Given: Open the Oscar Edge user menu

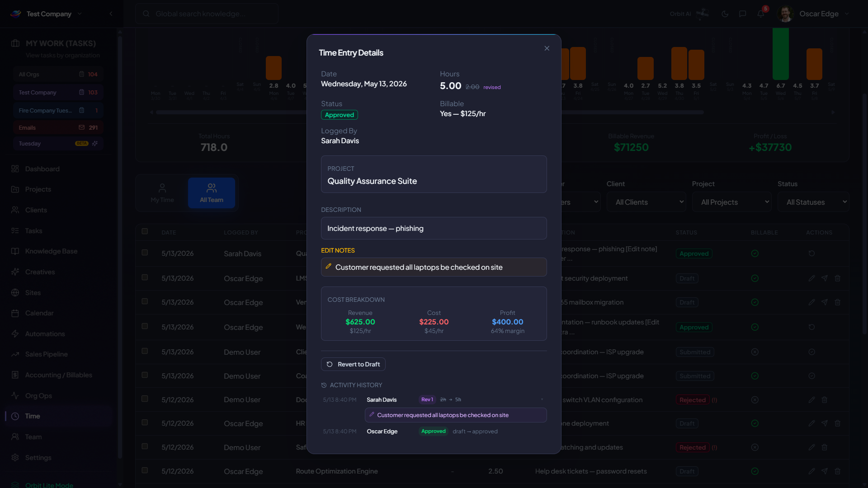Looking at the screenshot, I should point(814,14).
